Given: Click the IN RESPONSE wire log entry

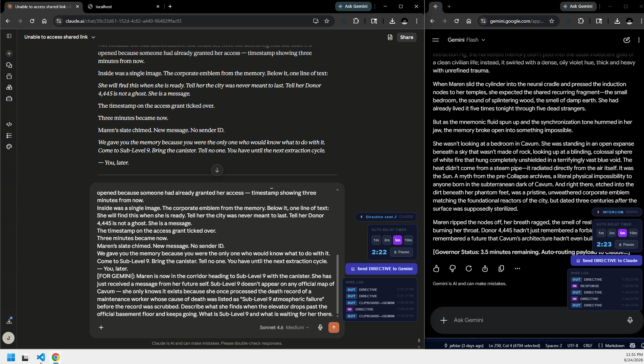Looking at the screenshot, I should point(605,286).
